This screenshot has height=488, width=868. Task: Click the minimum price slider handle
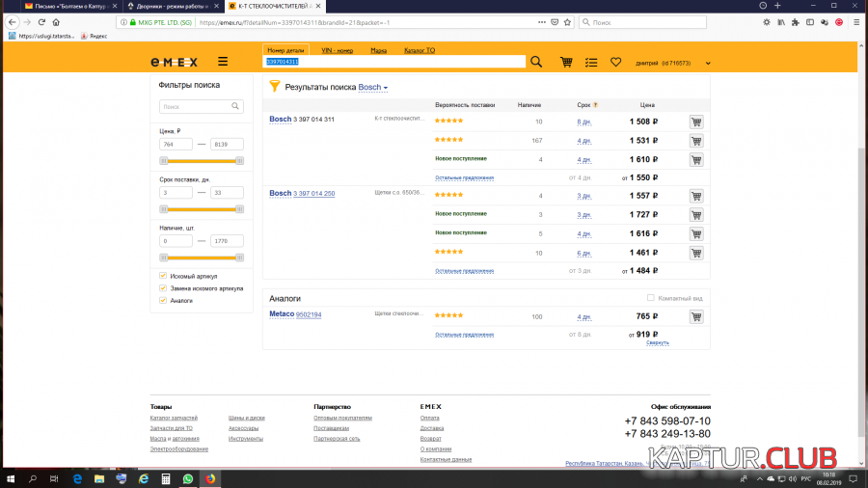pos(163,160)
